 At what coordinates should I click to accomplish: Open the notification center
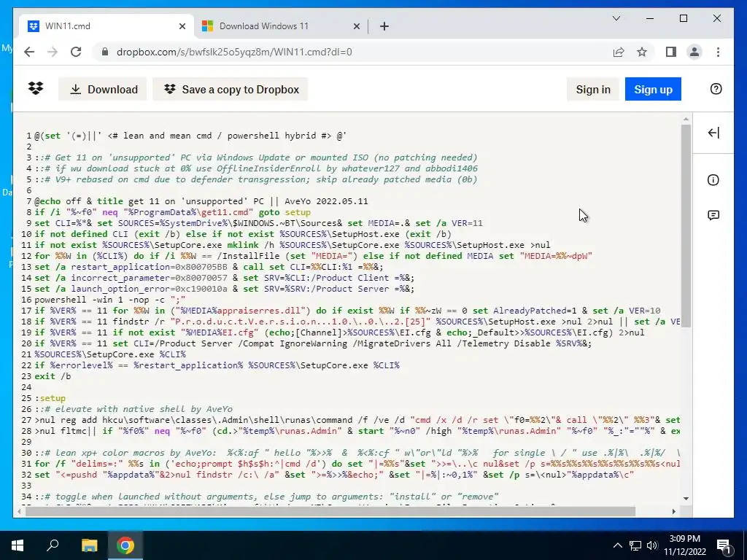[x=724, y=545]
